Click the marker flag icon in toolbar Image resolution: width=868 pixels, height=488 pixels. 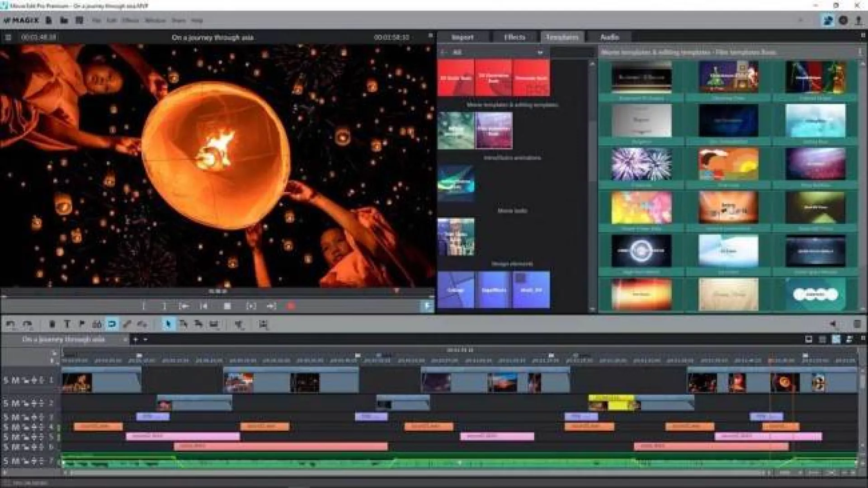(x=82, y=324)
